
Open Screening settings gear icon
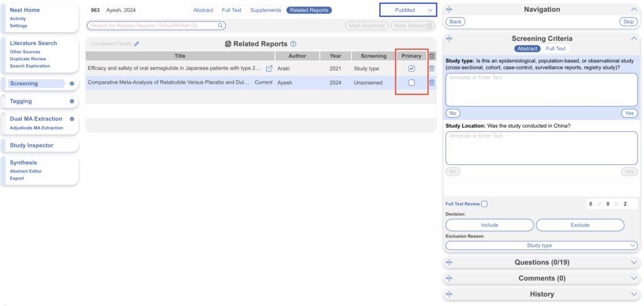[72, 84]
